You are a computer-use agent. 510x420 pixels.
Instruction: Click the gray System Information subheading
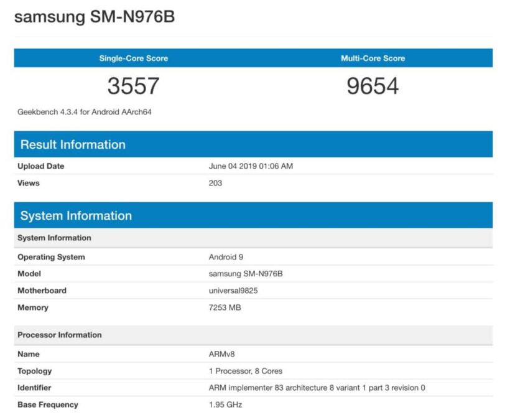[x=54, y=238]
